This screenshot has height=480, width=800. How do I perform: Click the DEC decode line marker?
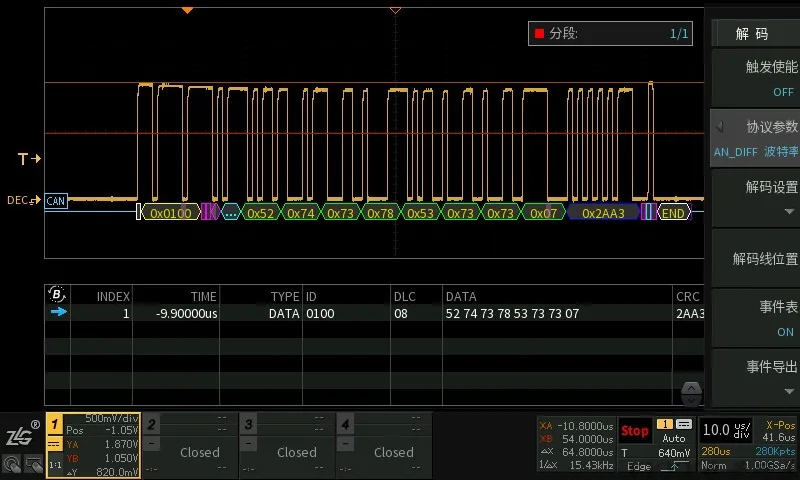tap(23, 200)
